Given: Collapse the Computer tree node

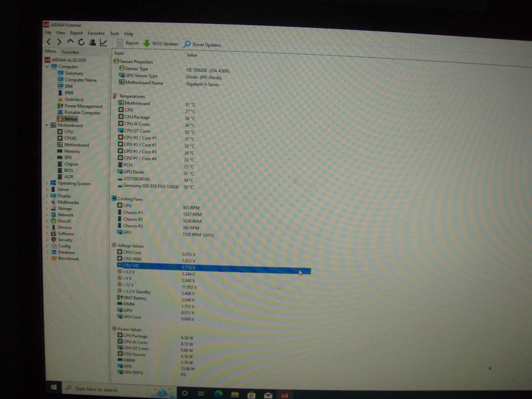Looking at the screenshot, I should click(47, 67).
